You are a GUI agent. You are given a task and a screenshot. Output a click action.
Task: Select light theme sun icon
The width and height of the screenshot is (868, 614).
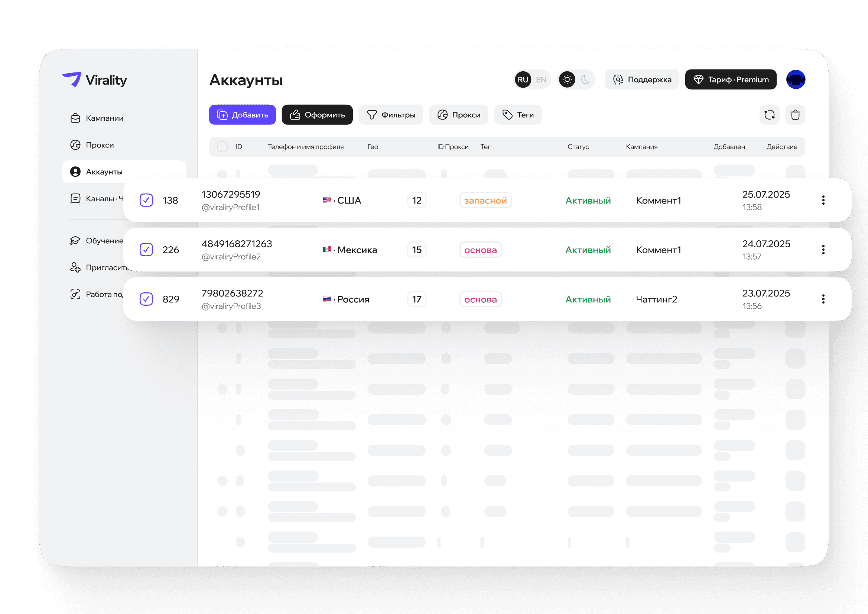pyautogui.click(x=567, y=79)
